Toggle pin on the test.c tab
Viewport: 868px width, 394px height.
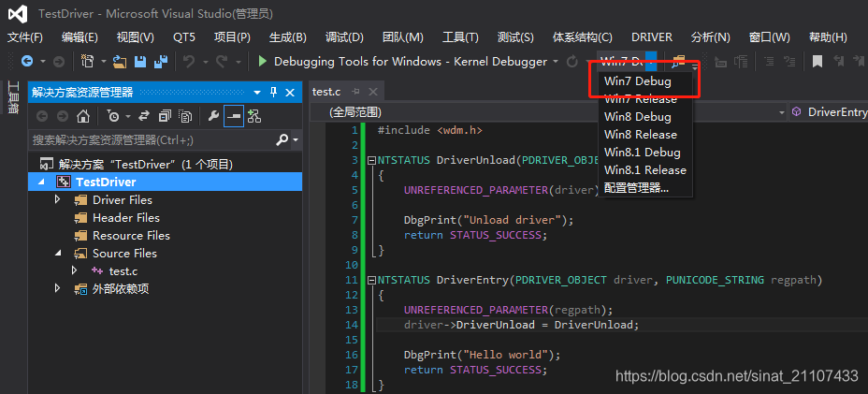pyautogui.click(x=356, y=92)
